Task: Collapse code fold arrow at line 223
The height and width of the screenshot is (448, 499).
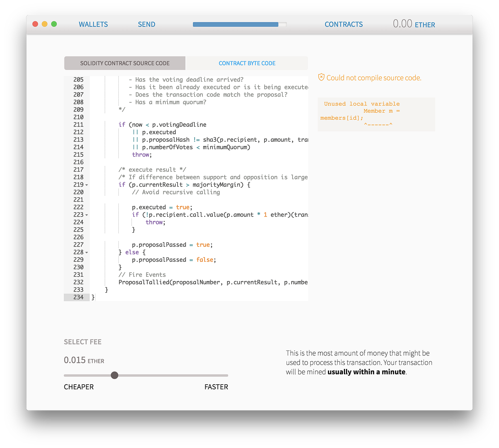Action: (x=87, y=215)
